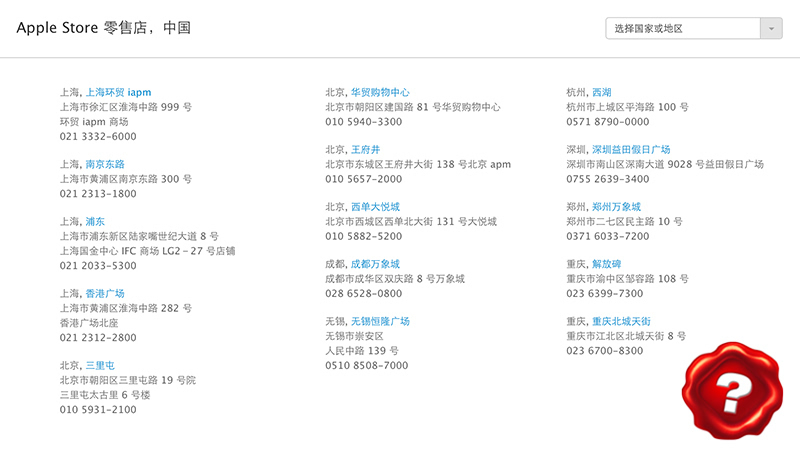Click address 成都市成华区双庆路 8 号万象城
Image resolution: width=800 pixels, height=458 pixels.
[395, 278]
